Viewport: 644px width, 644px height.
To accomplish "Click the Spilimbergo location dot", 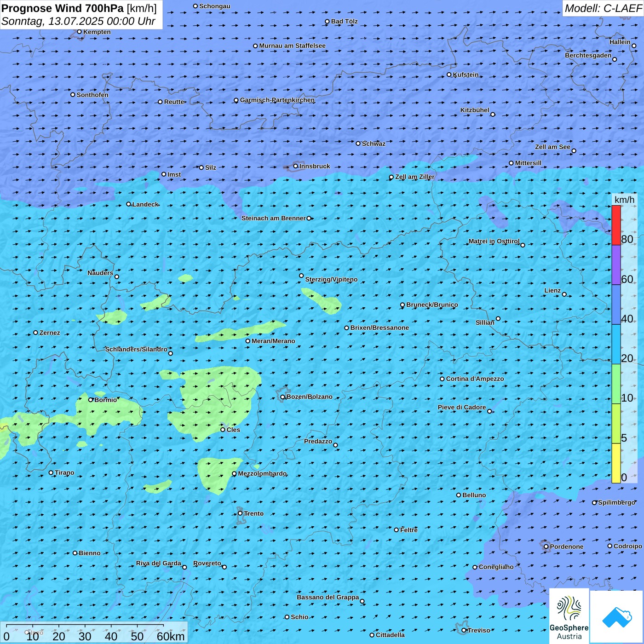I will [594, 503].
